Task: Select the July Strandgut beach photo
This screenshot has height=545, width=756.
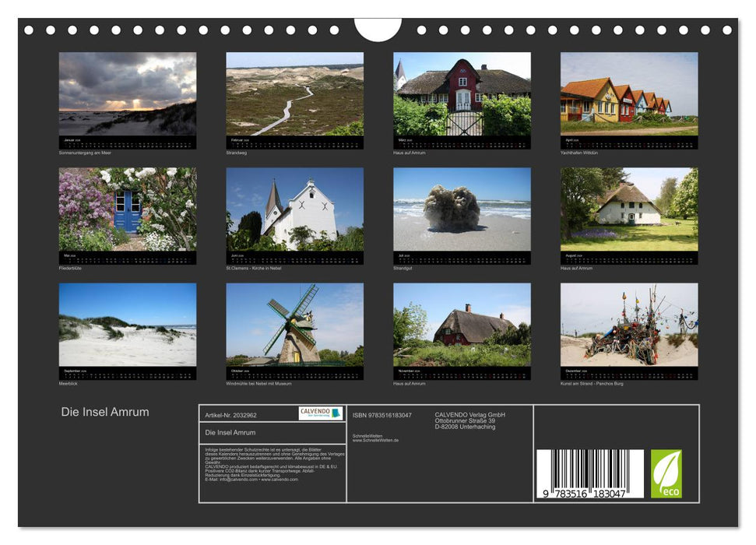Action: (461, 210)
